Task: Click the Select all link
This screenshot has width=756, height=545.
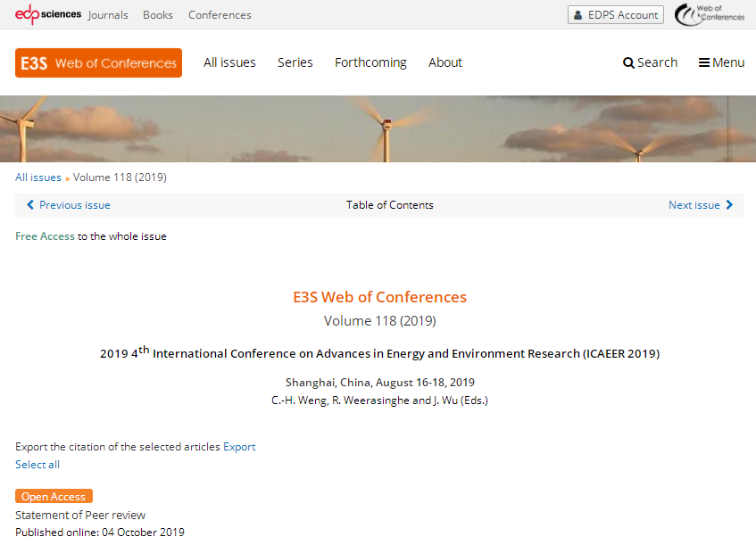Action: pos(37,465)
